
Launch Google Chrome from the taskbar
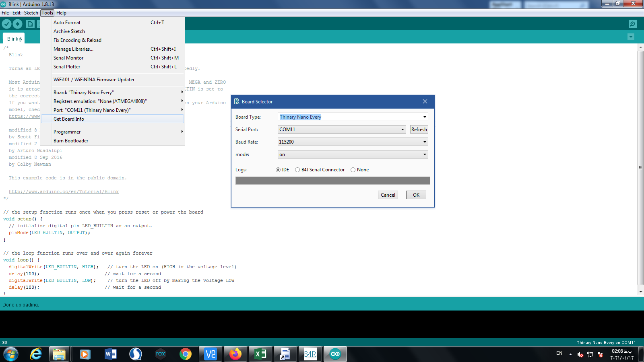point(186,354)
